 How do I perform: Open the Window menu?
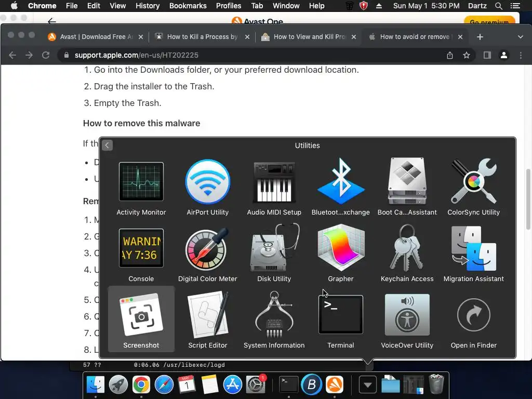click(x=286, y=6)
